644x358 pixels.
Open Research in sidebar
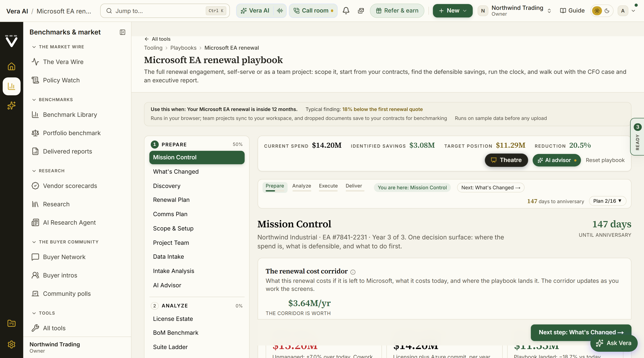(x=77, y=204)
